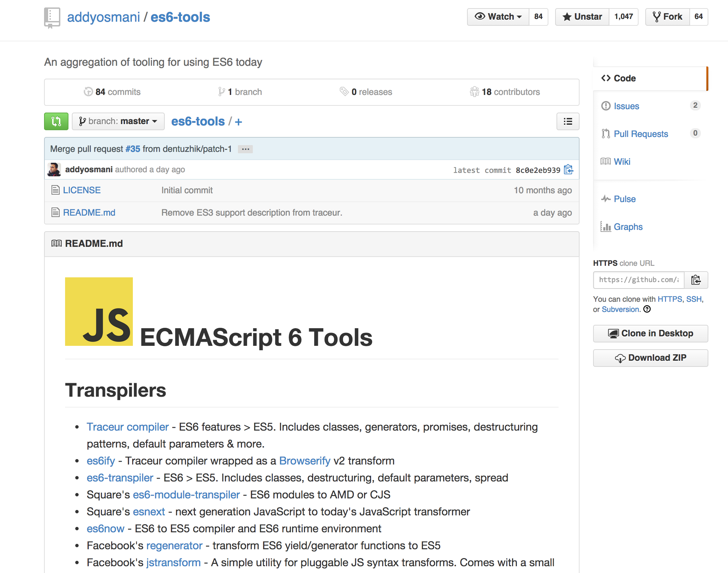Open the LICENSE file

82,190
